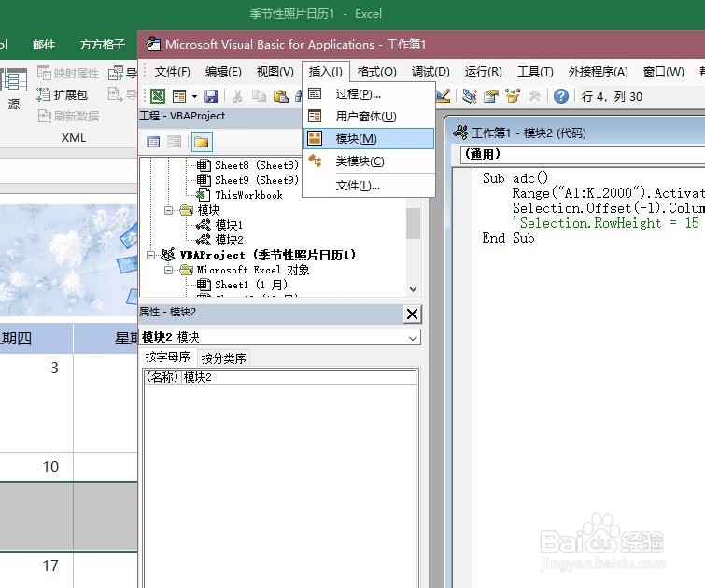Open the 视图(V) menu
This screenshot has width=705, height=588.
[275, 72]
